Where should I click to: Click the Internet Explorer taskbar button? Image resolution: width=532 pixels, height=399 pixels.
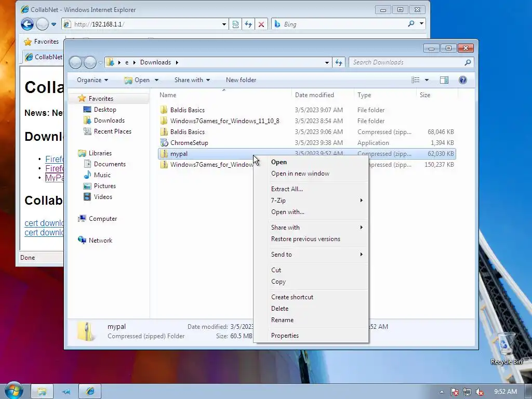(90, 392)
